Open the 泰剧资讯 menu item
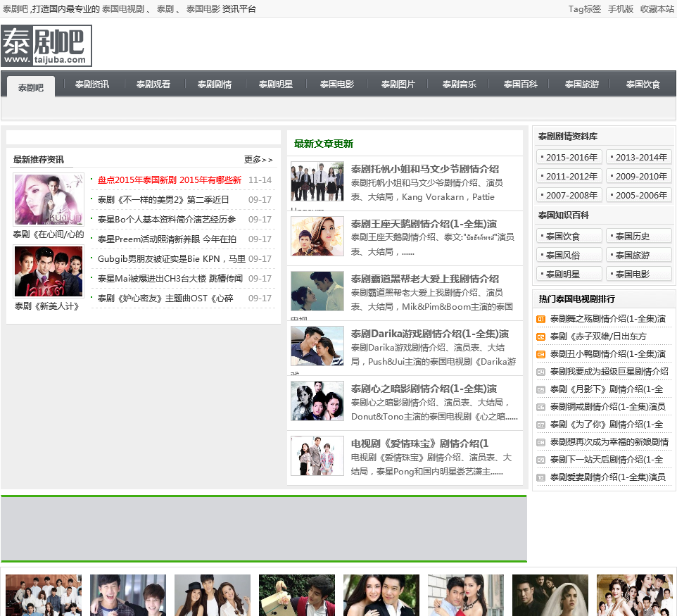677x616 pixels. (x=92, y=84)
